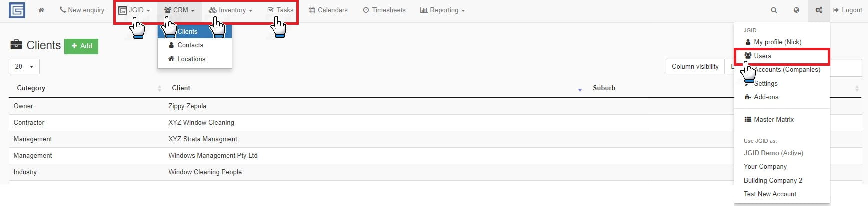Sort by the Client column arrow
Viewport: 868px width, 206px height.
tap(580, 90)
